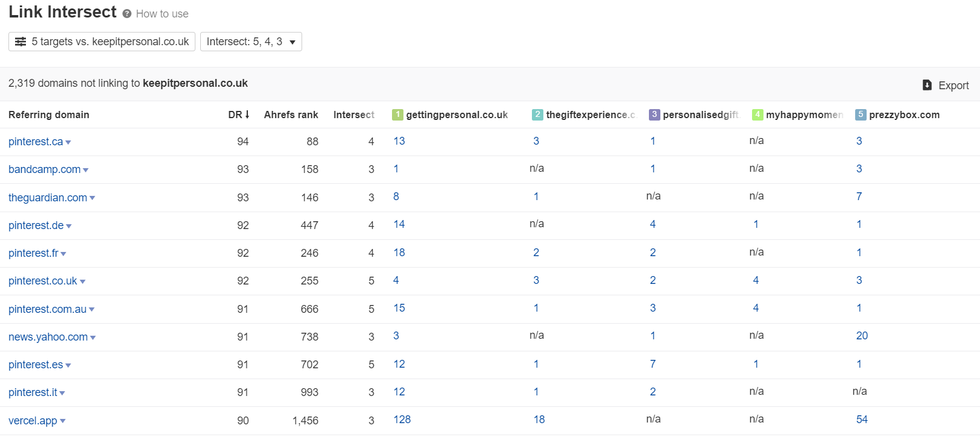Screen dimensions: 980x437
Task: Click thegiftexperience column badge 2
Action: 537,115
